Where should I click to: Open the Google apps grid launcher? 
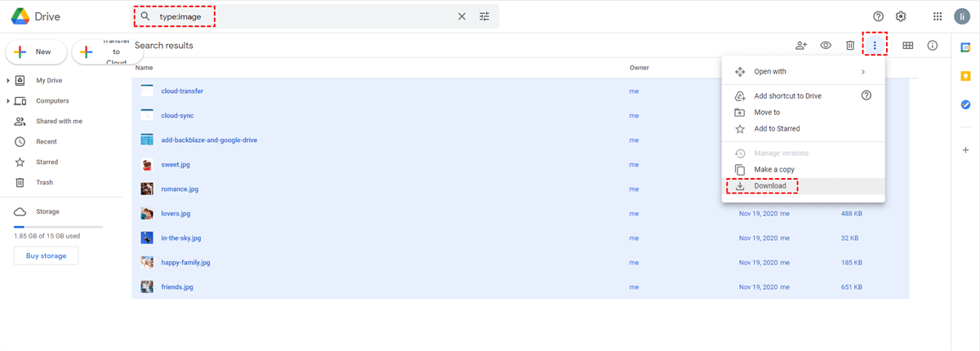[938, 16]
